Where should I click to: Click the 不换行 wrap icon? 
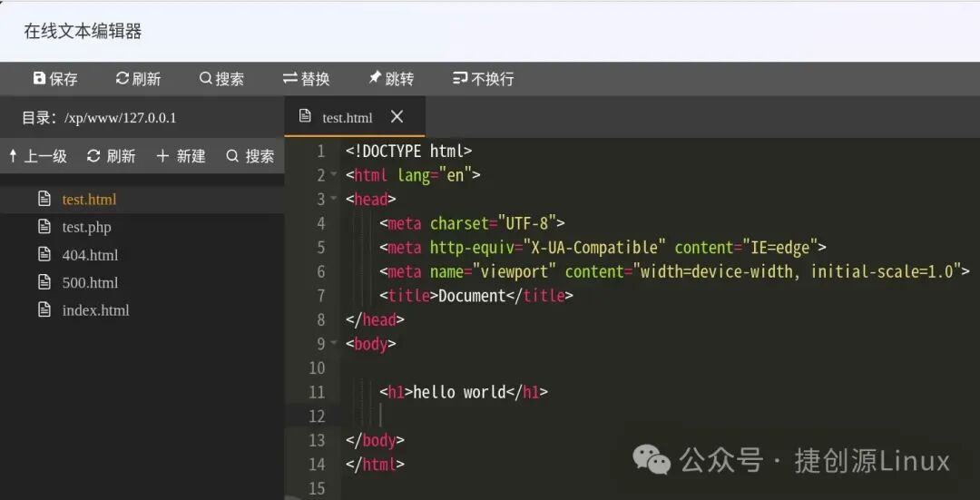click(x=460, y=78)
